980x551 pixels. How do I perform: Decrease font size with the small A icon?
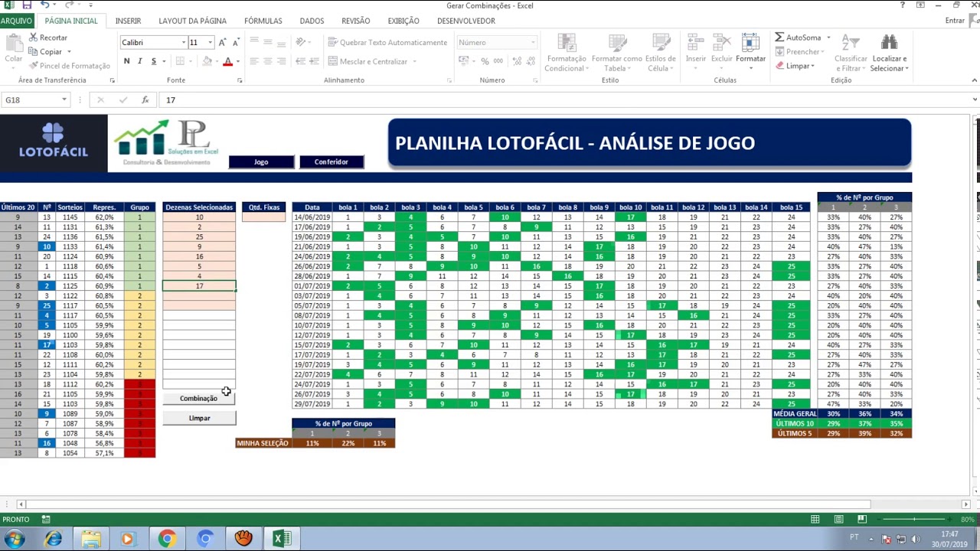tap(236, 43)
